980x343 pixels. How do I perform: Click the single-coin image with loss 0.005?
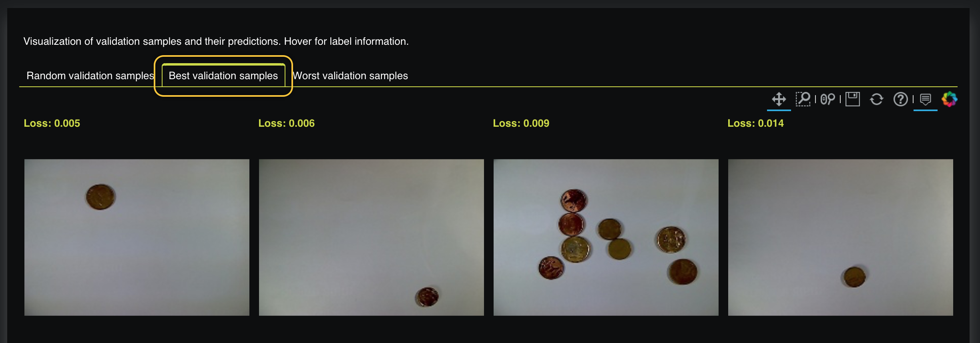point(137,237)
